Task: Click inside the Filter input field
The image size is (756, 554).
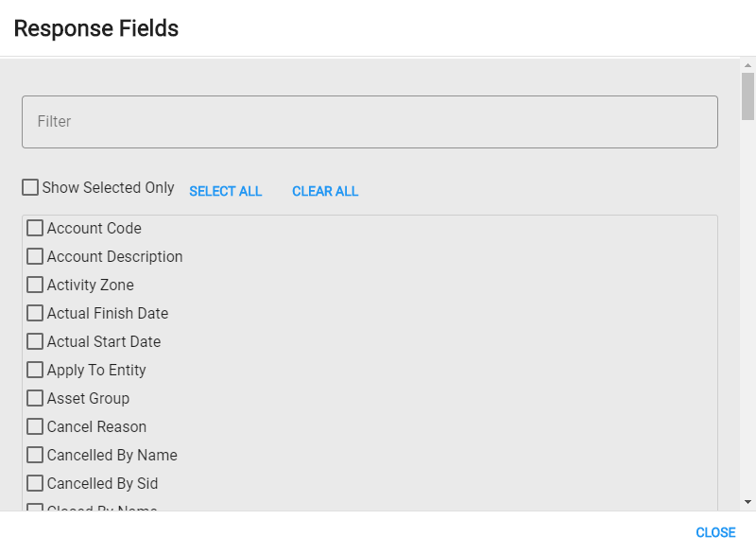Action: click(369, 121)
